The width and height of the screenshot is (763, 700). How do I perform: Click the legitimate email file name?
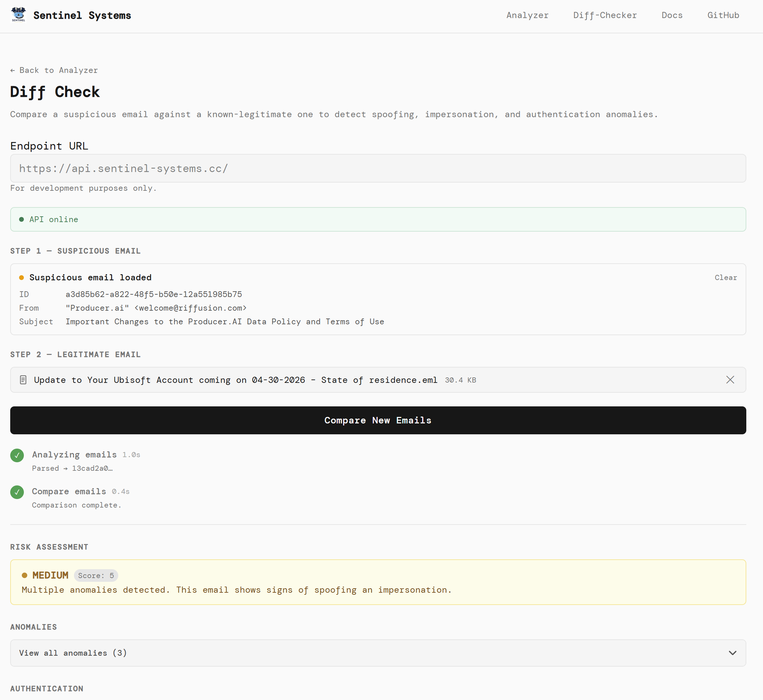(235, 379)
